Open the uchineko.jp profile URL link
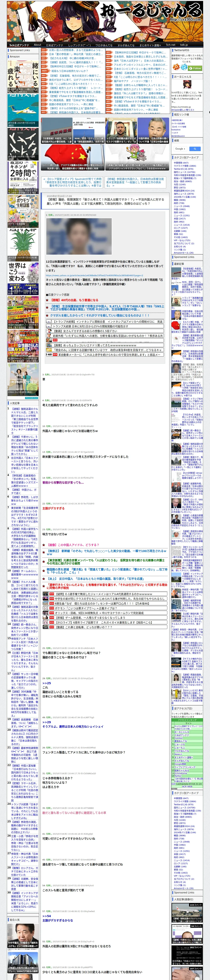Viewport: 210px width, 980px height. click(x=181, y=107)
